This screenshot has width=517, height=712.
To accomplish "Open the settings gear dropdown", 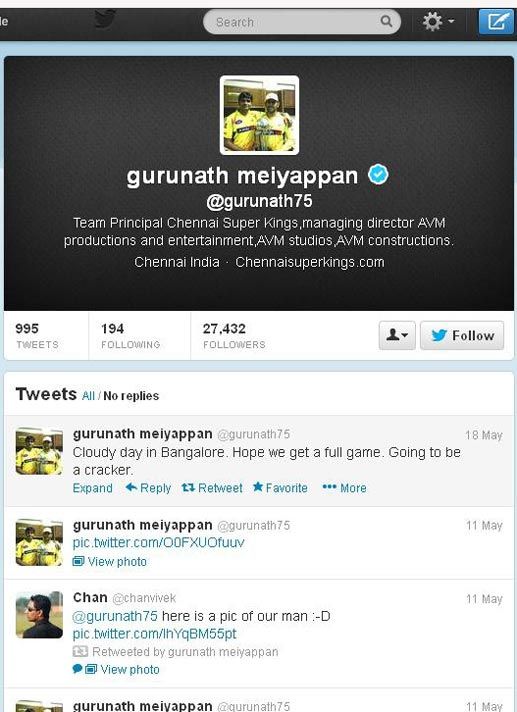I will [x=438, y=21].
